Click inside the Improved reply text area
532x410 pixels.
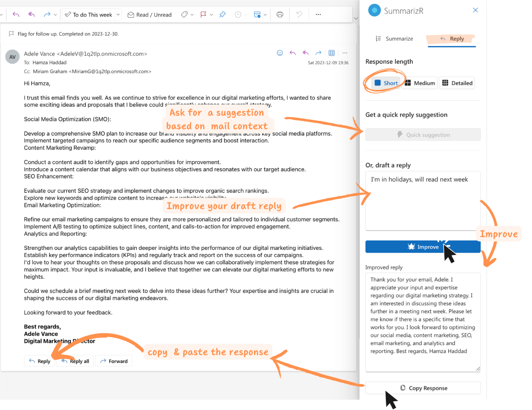(x=423, y=322)
